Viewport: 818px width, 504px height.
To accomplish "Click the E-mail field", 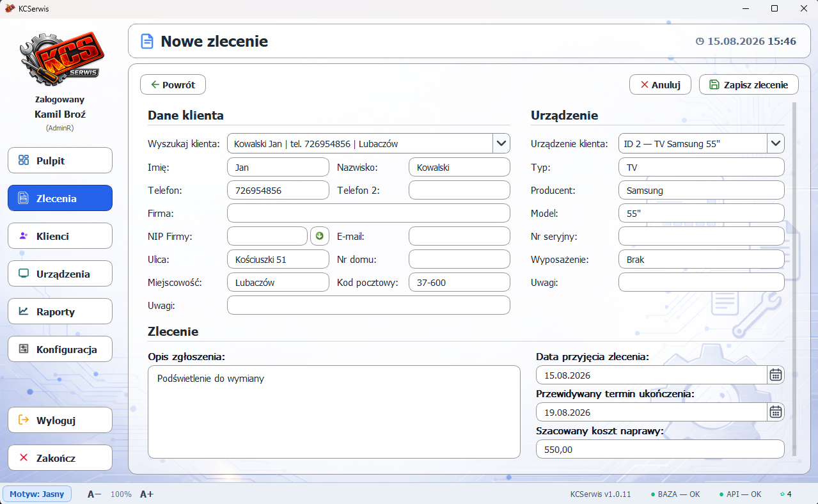I will click(x=459, y=236).
